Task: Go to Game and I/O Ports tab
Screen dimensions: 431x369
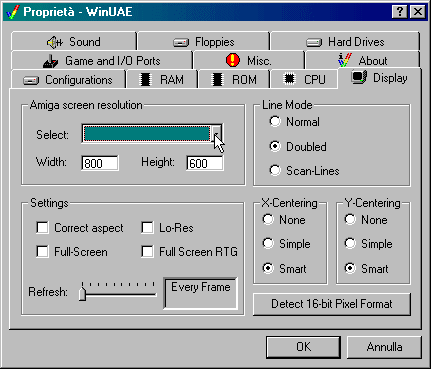Action: pos(102,61)
